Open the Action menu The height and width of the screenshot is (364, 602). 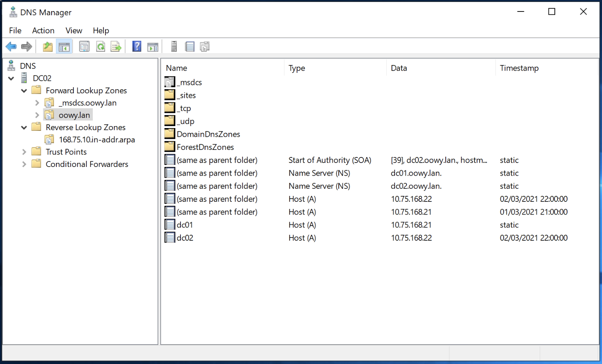43,31
